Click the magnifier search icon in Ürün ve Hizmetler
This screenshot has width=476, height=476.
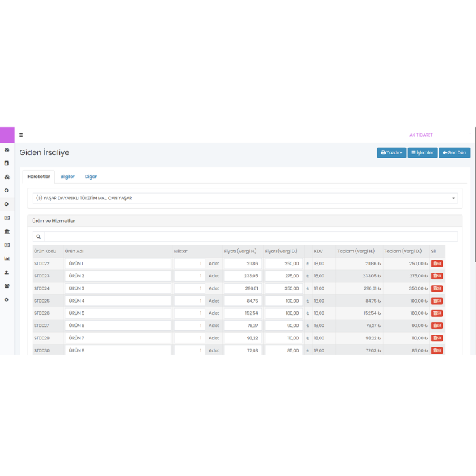pos(39,237)
